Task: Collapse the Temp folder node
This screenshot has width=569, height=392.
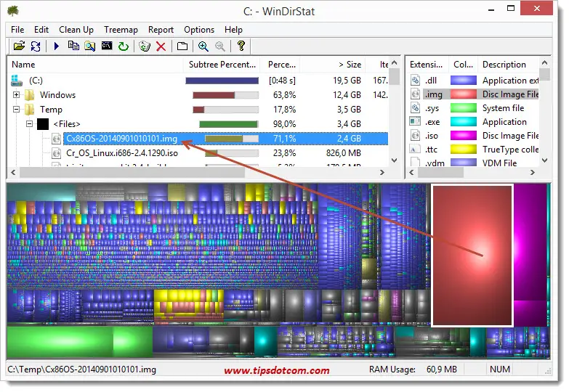Action: (x=16, y=109)
